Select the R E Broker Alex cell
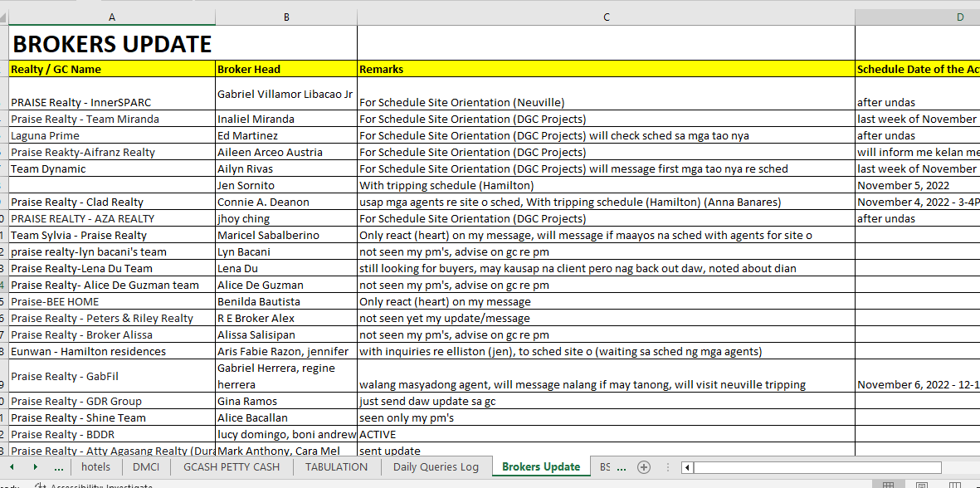Viewport: 980px width, 488px height. click(286, 318)
